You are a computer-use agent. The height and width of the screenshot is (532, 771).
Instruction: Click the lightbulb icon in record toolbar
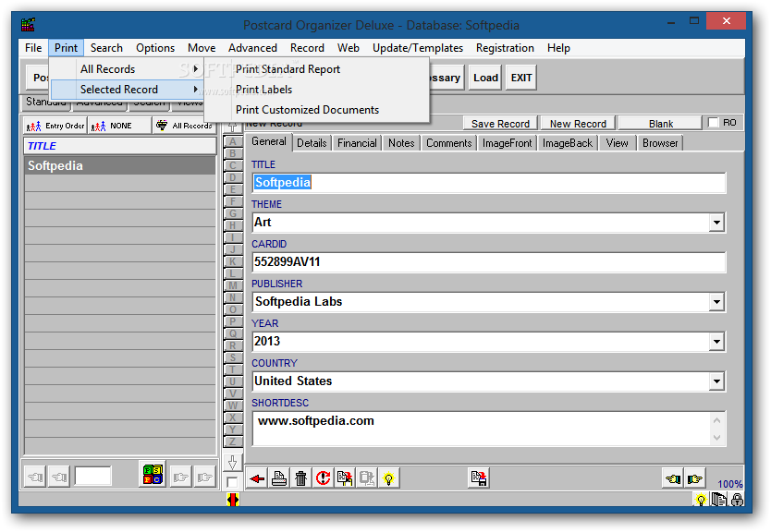(x=388, y=478)
